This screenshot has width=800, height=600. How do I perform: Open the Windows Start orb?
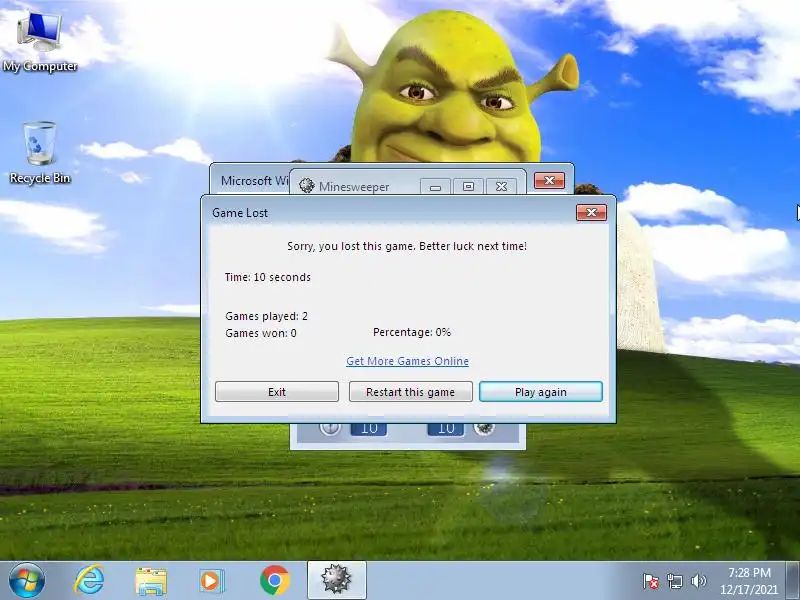[27, 580]
